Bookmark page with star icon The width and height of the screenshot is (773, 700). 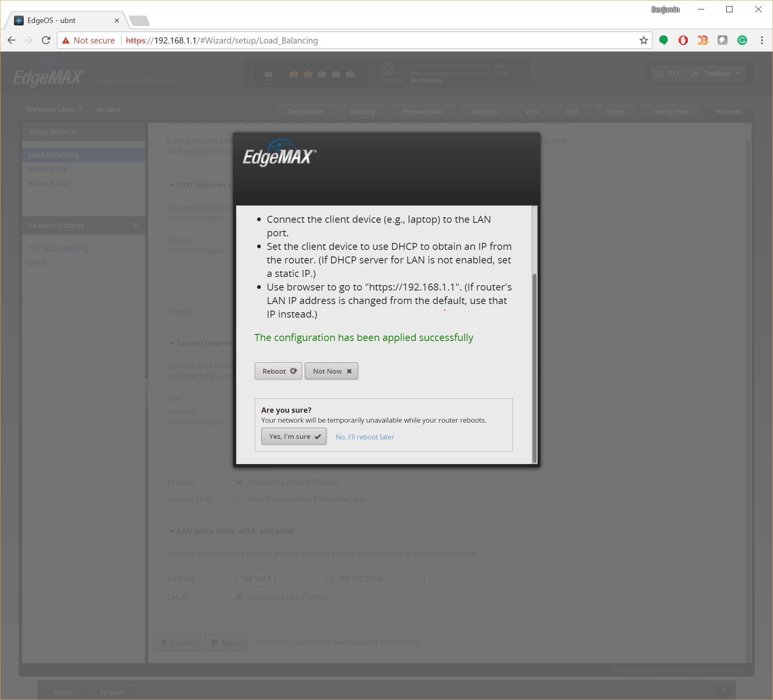click(x=643, y=40)
